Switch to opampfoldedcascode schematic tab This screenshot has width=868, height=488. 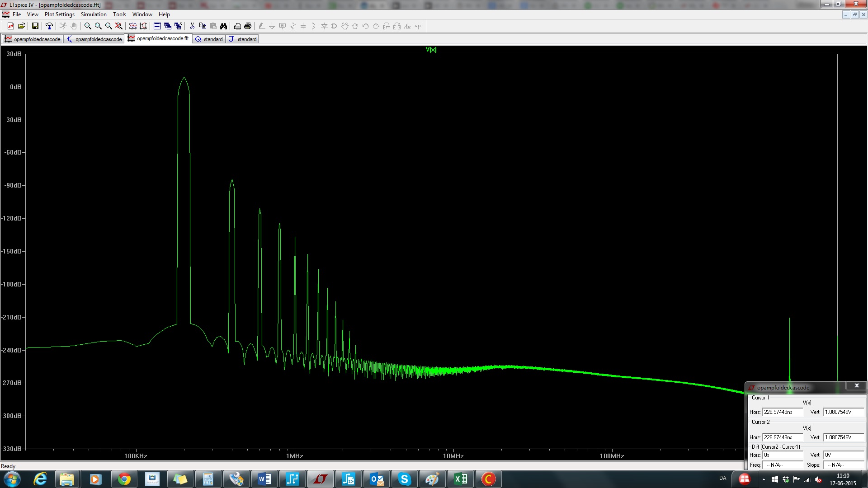coord(94,39)
